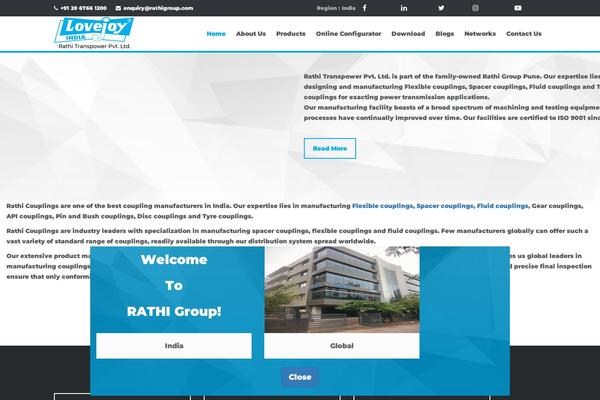The image size is (600, 400).
Task: Click the Welcome To RATHI Group! heading
Action: 174,286
